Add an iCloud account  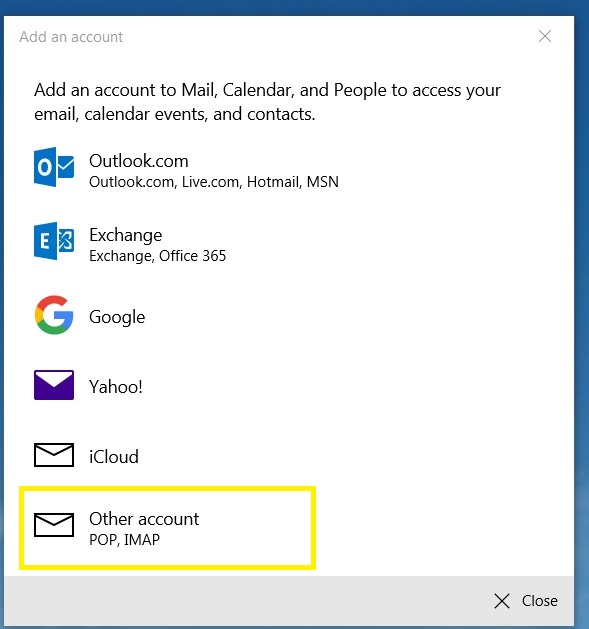click(87, 456)
